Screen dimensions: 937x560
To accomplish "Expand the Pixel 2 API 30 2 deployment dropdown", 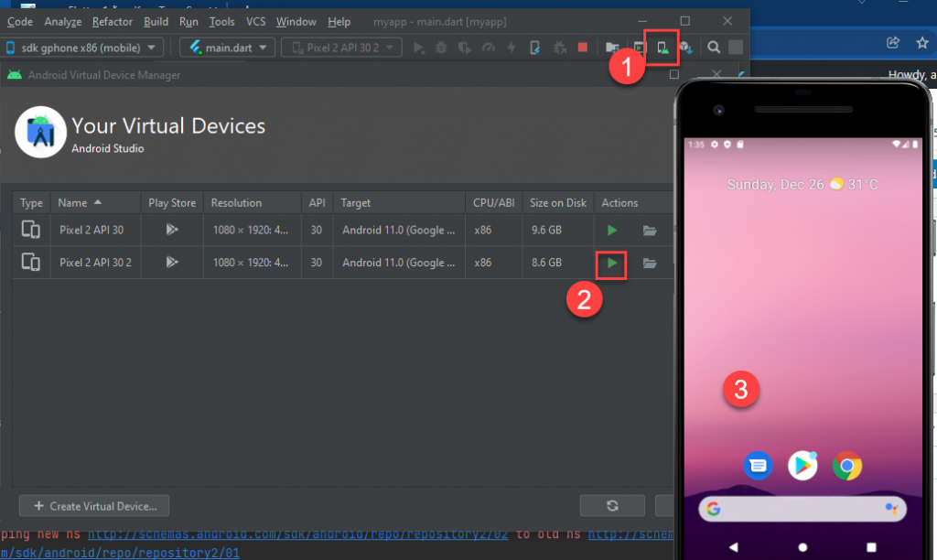I will tap(341, 47).
